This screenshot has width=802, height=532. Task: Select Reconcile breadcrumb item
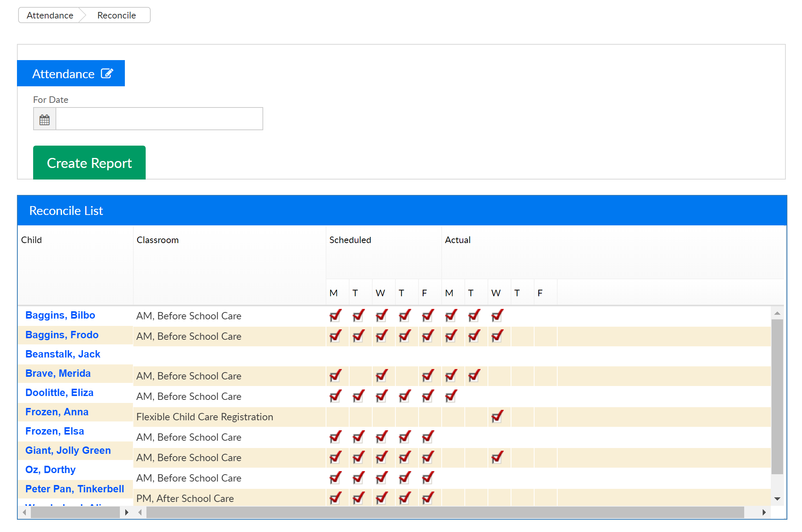(116, 15)
